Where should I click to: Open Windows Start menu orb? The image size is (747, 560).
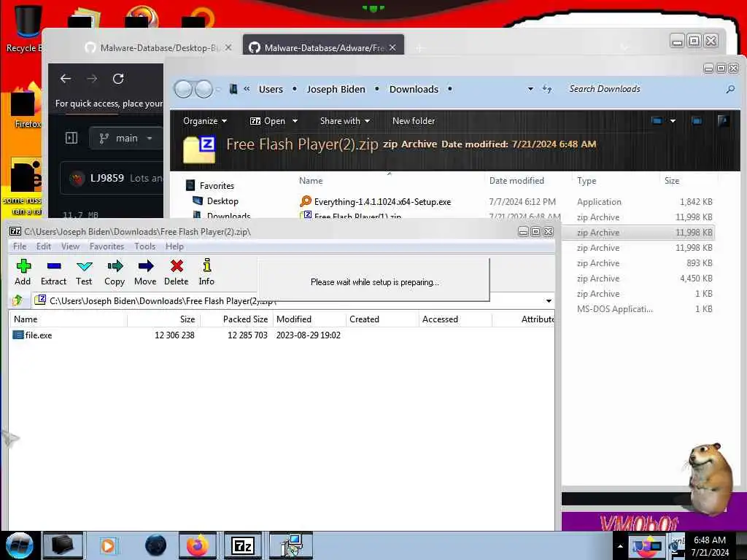pos(19,545)
